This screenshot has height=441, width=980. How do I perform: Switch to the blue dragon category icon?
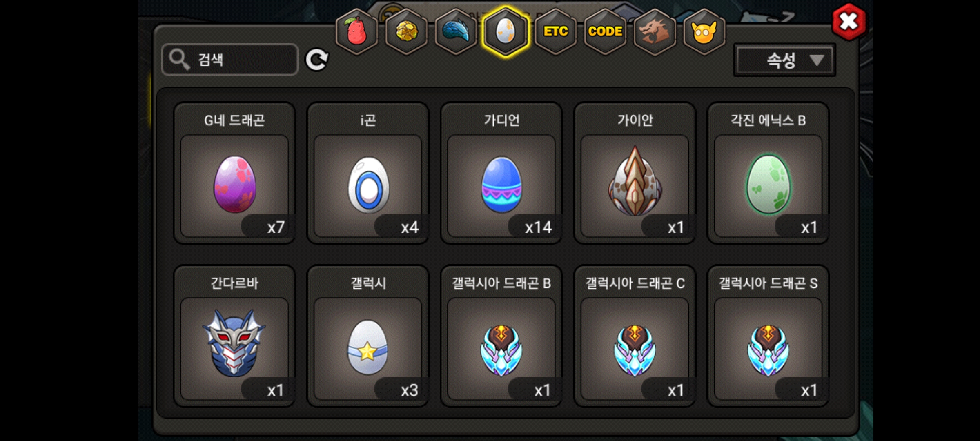point(456,31)
